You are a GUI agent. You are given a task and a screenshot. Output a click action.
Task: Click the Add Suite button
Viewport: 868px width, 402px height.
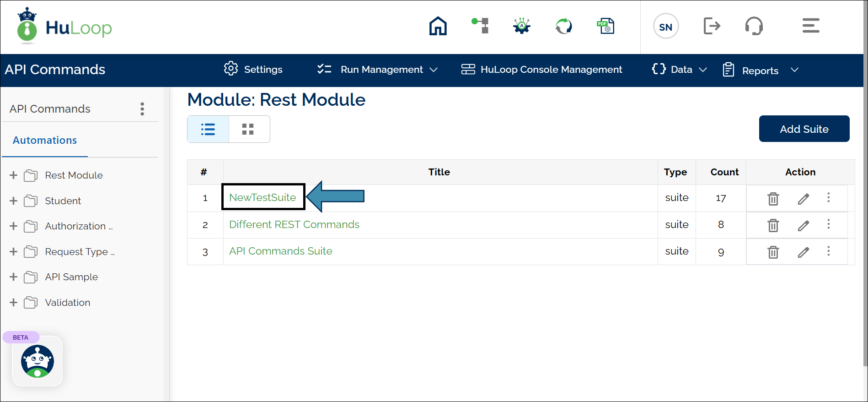coord(804,129)
